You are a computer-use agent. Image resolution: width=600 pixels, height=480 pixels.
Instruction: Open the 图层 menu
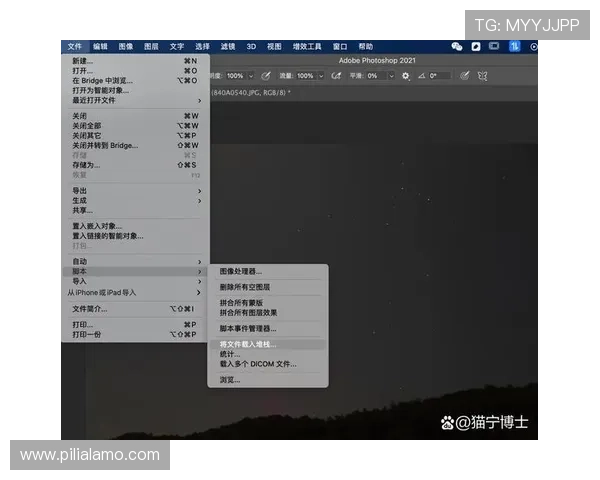pyautogui.click(x=151, y=47)
